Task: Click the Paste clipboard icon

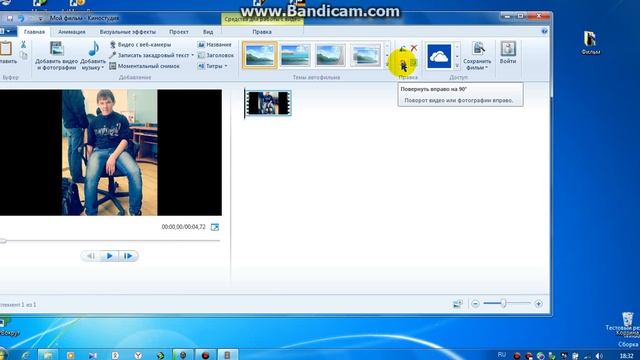Action: coord(6,49)
